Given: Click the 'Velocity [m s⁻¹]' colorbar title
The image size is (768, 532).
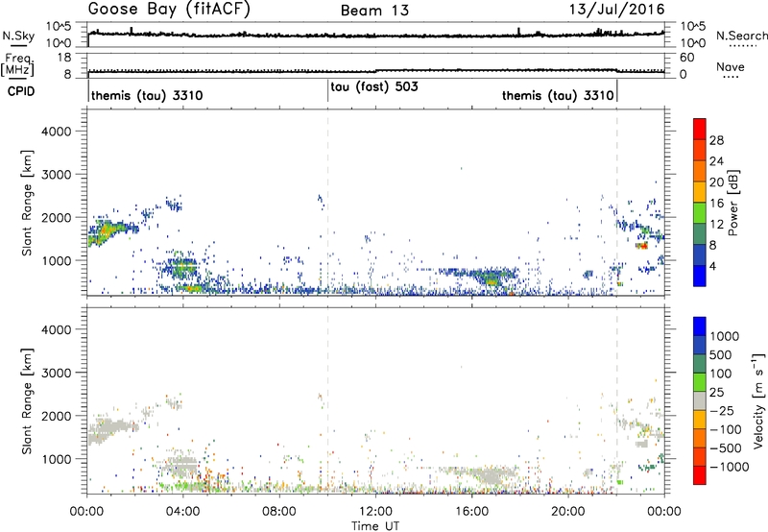Looking at the screenshot, I should click(x=758, y=400).
